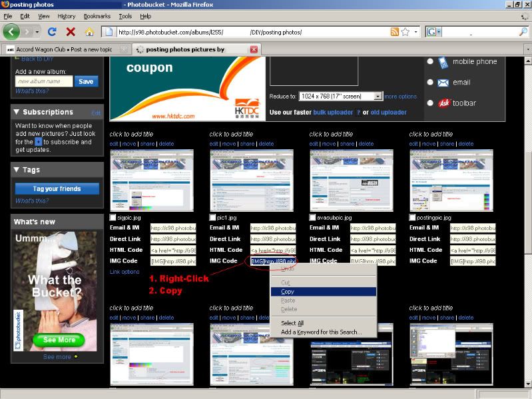This screenshot has width=532, height=399.
Task: Click the bulk uploader help question icon
Action: 358,113
